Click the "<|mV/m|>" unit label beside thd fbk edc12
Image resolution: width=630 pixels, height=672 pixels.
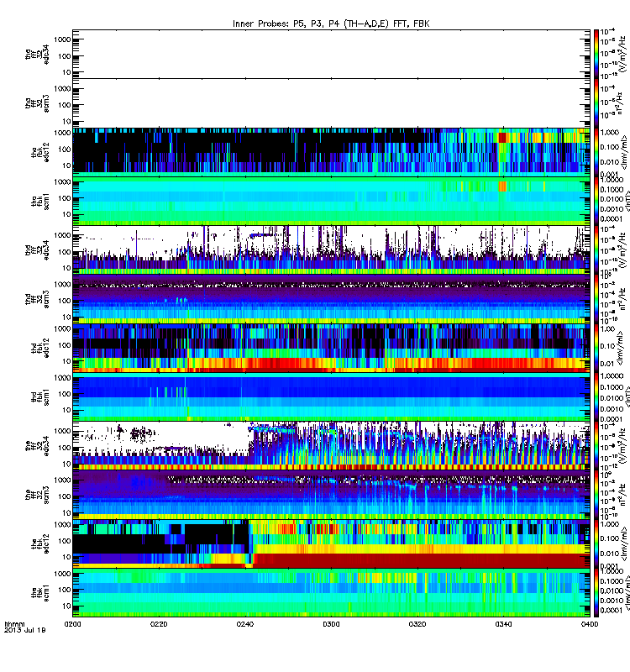point(621,348)
